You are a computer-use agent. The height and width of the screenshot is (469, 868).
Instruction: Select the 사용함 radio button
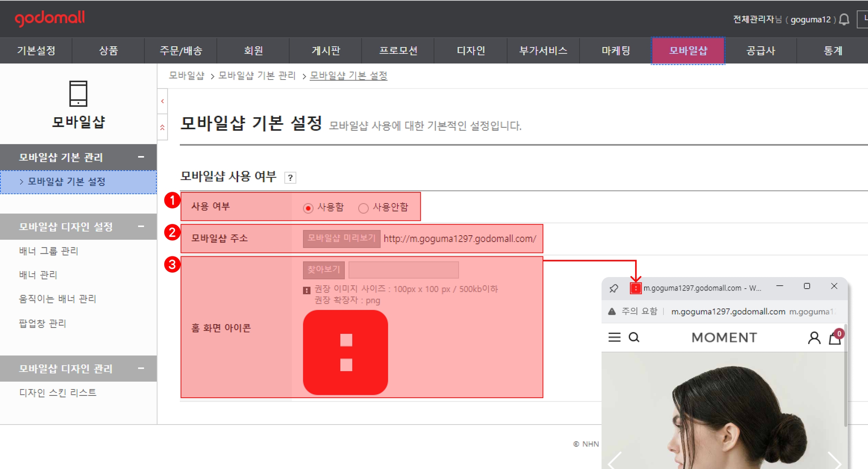pos(308,208)
